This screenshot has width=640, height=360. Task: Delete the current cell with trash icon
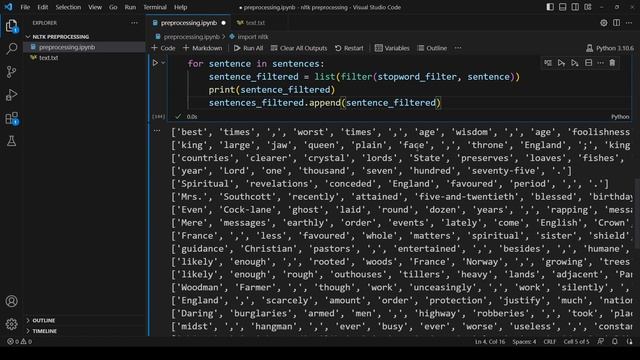[x=612, y=63]
